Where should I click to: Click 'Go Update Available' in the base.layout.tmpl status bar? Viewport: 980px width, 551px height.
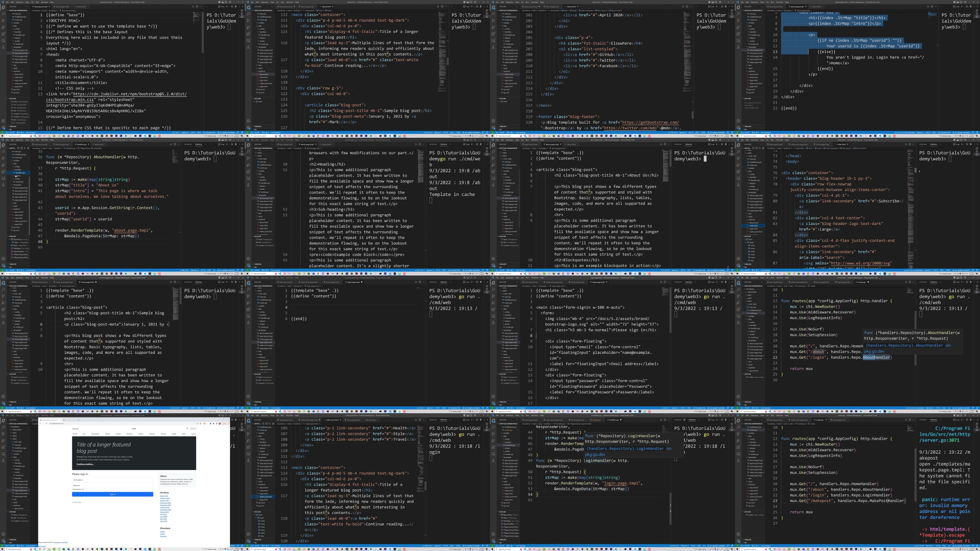(226, 133)
